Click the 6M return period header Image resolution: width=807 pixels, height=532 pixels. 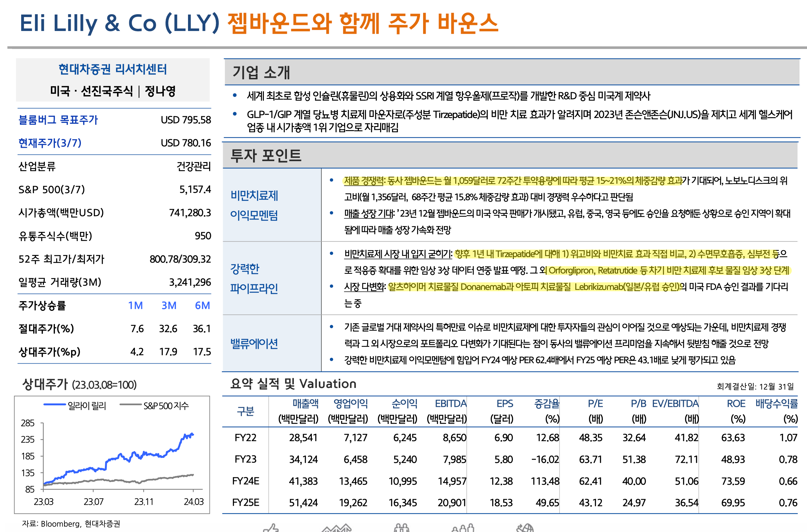click(x=202, y=305)
